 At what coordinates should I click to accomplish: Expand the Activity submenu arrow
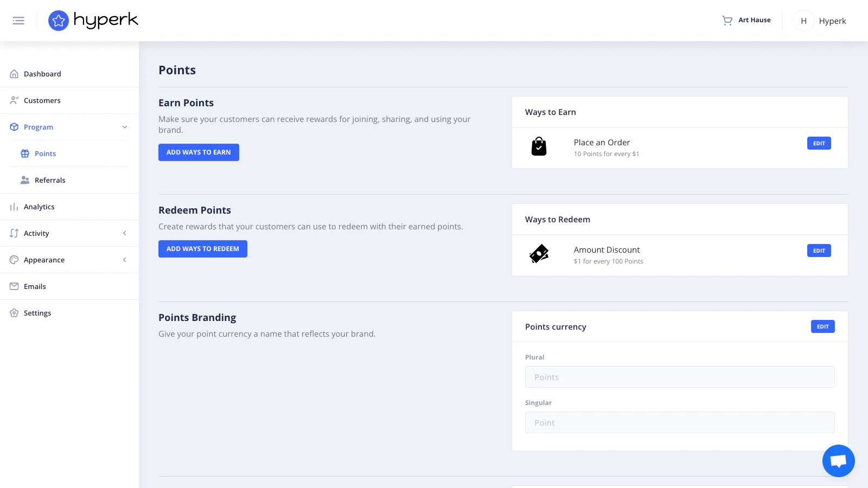[125, 233]
